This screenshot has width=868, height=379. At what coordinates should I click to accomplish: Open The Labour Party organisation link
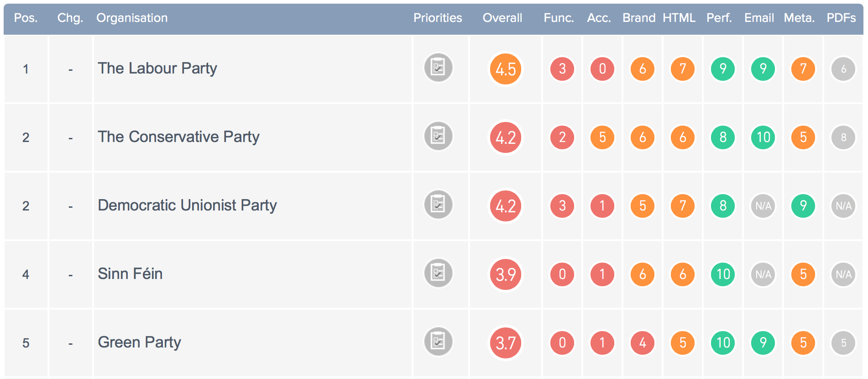point(157,68)
